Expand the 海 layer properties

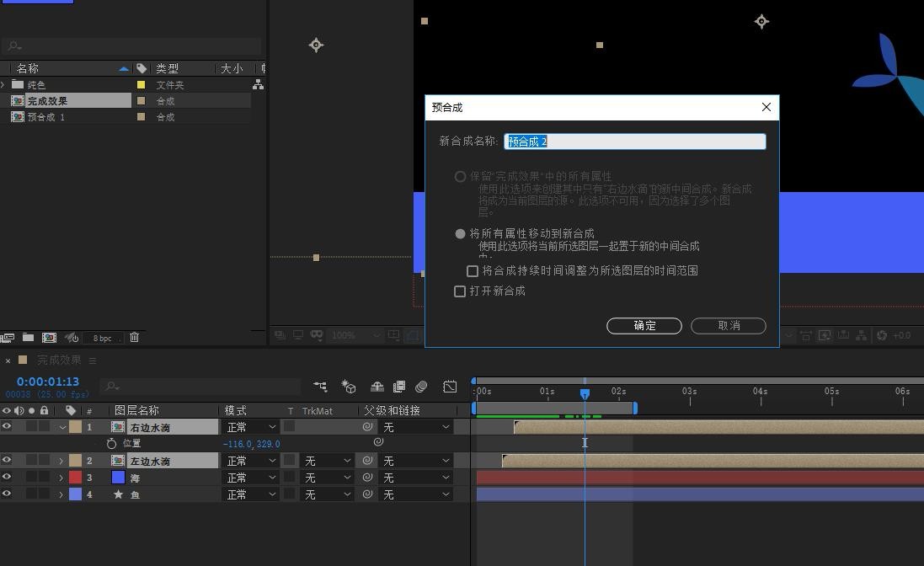(61, 478)
